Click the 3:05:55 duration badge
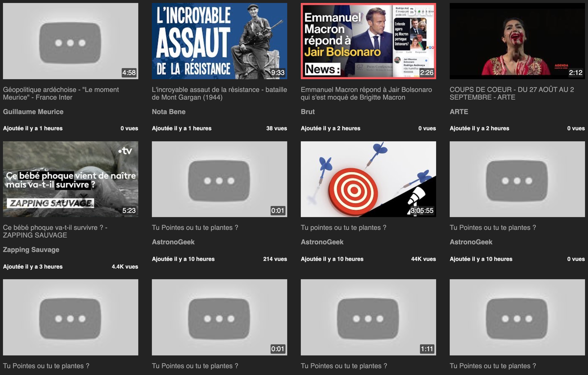 pos(422,210)
